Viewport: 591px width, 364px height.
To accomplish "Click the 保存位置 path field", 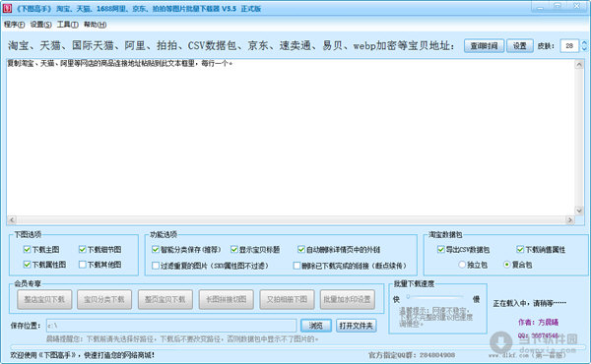I will tap(171, 326).
